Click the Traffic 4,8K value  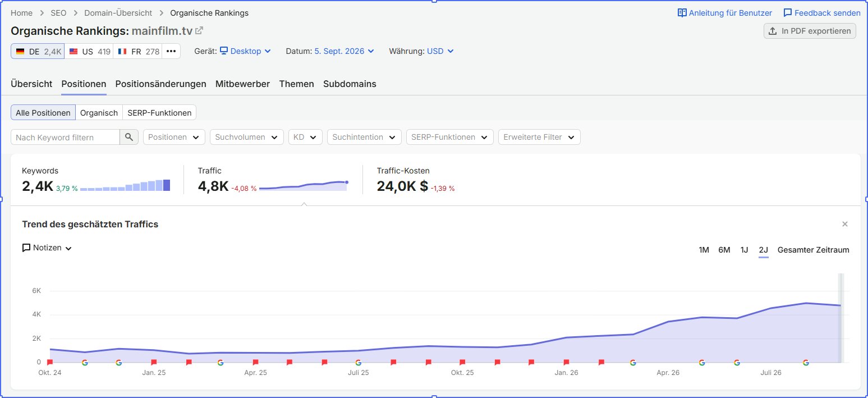tap(213, 187)
